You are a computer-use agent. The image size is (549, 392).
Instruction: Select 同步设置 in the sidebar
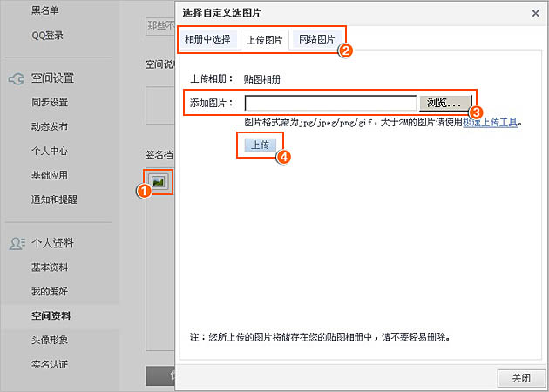click(50, 102)
